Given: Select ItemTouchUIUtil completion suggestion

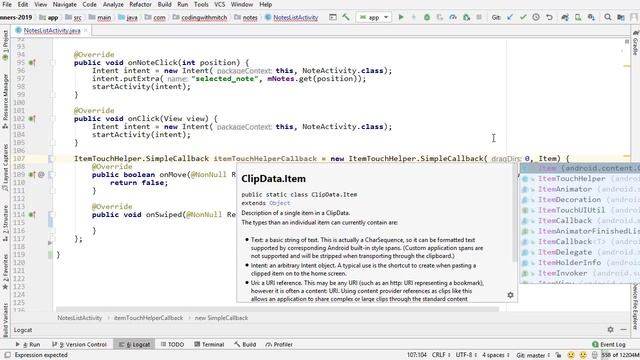Looking at the screenshot, I should (x=580, y=210).
